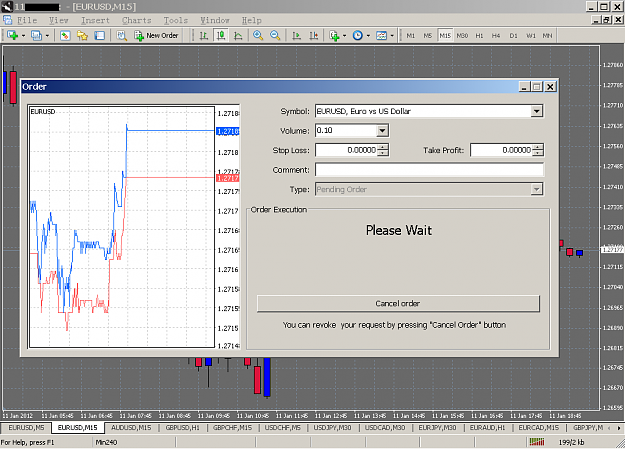
Task: Select the W1 timeframe
Action: point(531,35)
